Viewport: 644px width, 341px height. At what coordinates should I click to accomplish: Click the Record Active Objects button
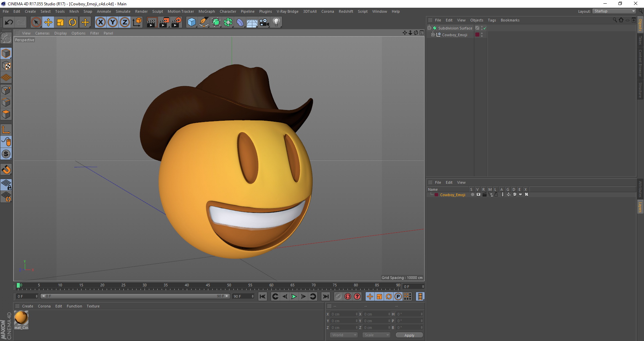(338, 296)
